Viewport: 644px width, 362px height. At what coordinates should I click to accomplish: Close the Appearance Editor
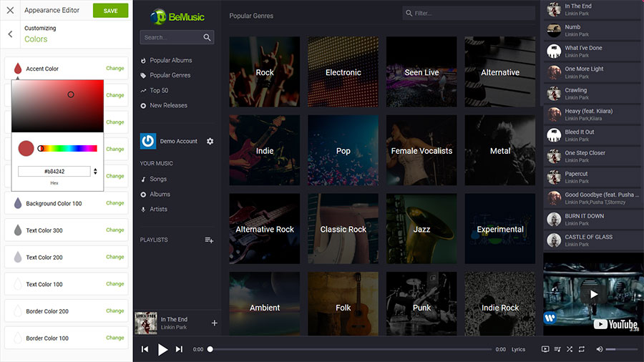tap(10, 11)
